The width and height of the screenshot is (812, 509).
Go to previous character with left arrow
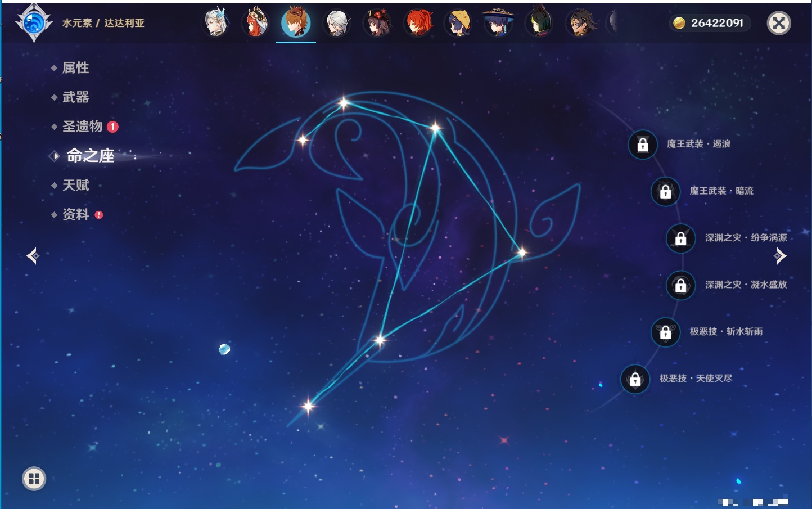click(33, 256)
